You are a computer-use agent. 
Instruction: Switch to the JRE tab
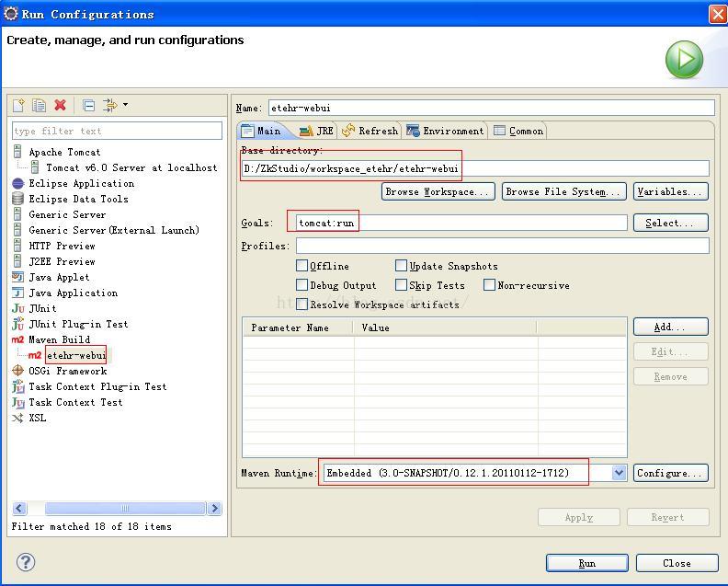[316, 131]
